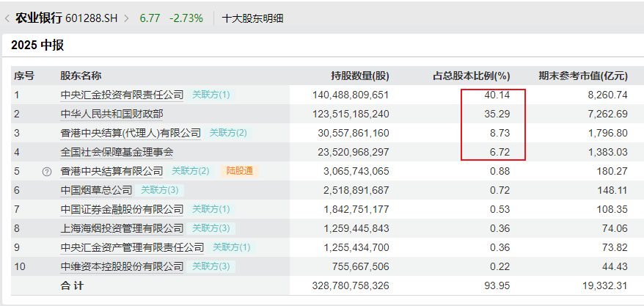The width and height of the screenshot is (644, 306).
Task: Click percentage cell 0.88
Action: point(500,171)
